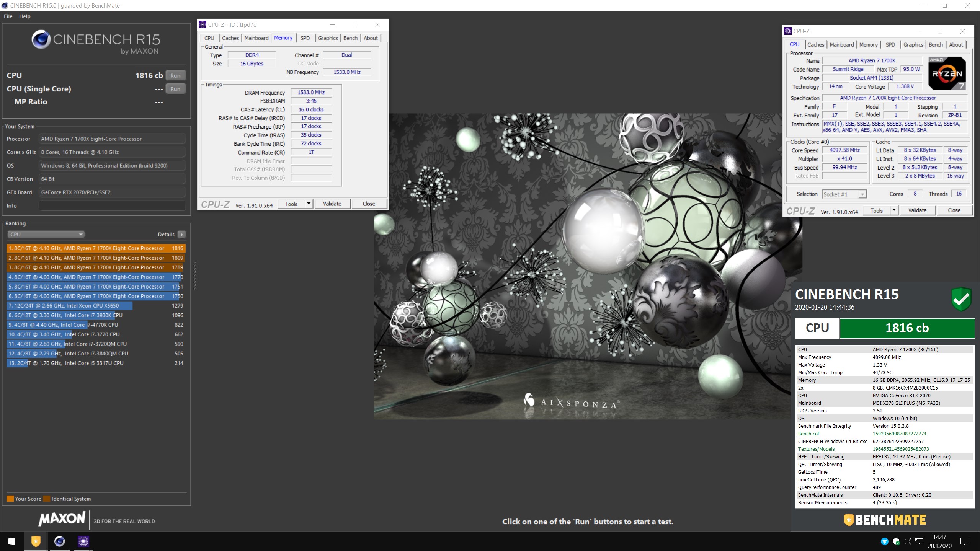
Task: Click the Cinebench R15 logo sphere
Action: coord(41,39)
